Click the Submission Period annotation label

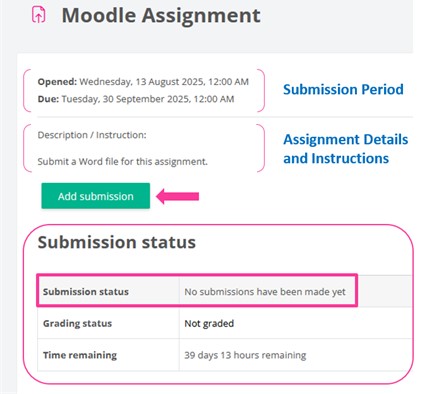coord(343,89)
